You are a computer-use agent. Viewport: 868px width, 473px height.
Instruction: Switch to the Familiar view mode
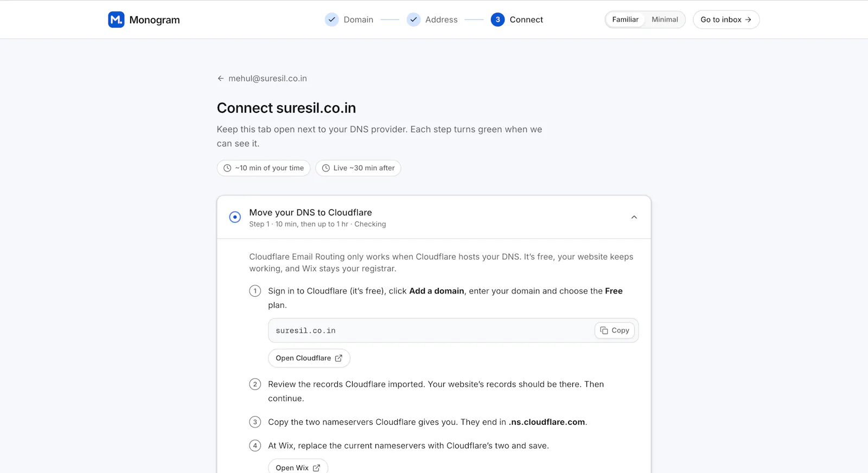(x=626, y=20)
